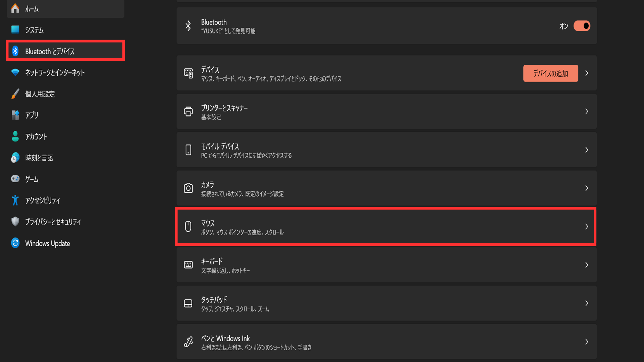Open the カメラ settings chevron

point(587,188)
